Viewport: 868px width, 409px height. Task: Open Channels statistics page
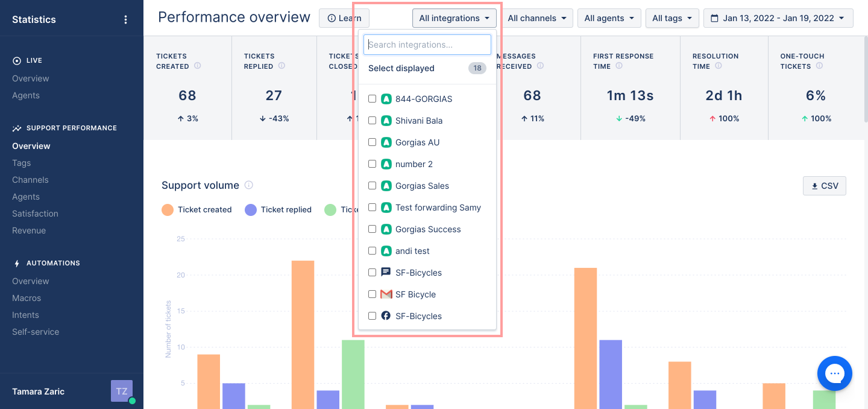click(30, 180)
